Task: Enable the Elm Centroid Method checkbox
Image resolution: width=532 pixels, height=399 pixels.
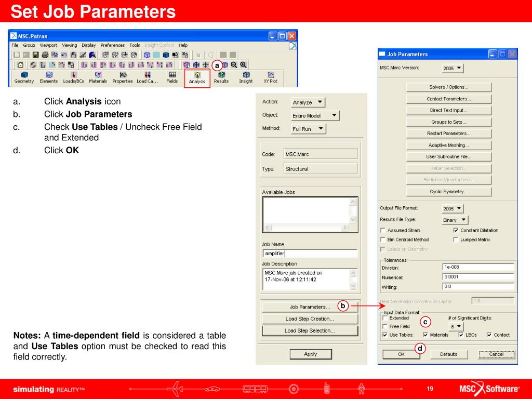Action: (x=383, y=240)
